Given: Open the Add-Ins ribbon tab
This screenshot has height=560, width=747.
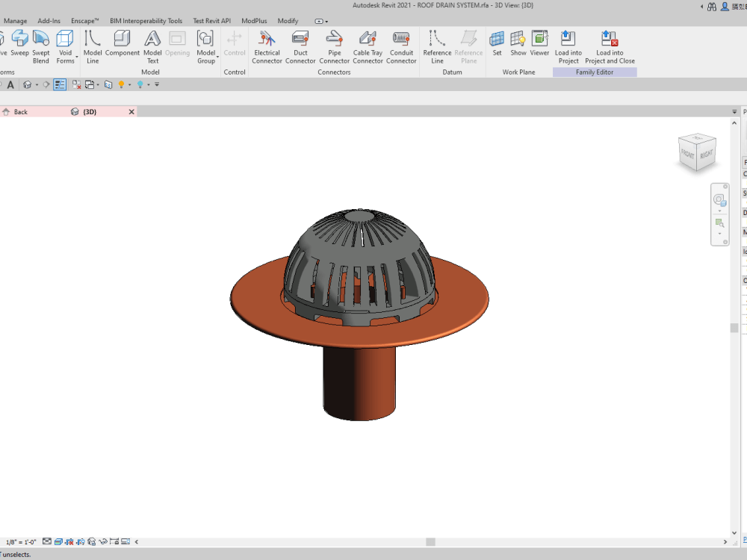Looking at the screenshot, I should 49,21.
